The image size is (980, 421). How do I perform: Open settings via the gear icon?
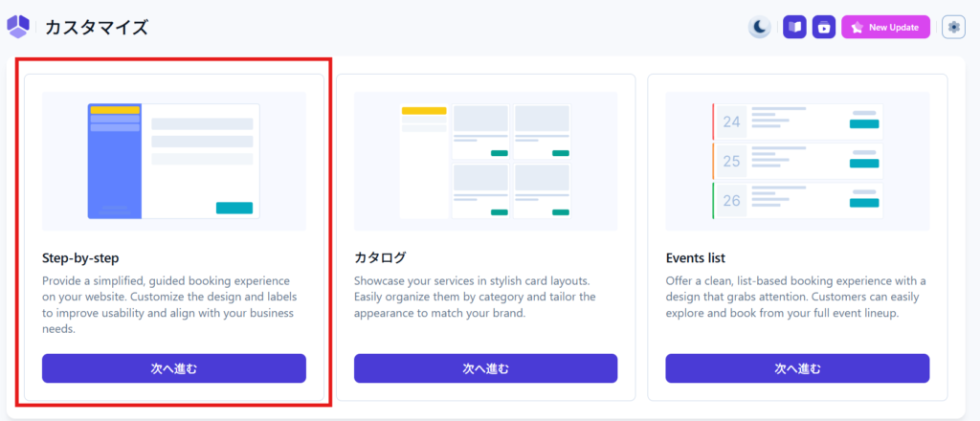pyautogui.click(x=953, y=28)
